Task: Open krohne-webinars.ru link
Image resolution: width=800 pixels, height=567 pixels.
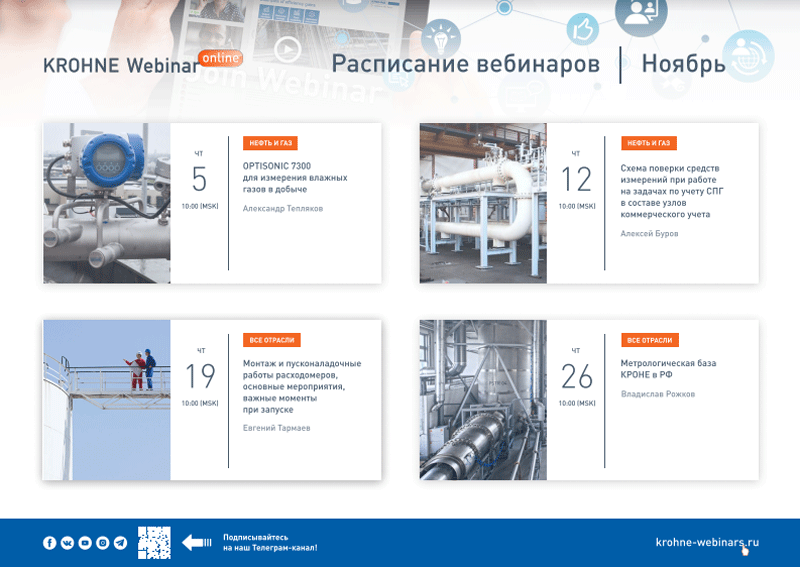Action: pyautogui.click(x=707, y=542)
